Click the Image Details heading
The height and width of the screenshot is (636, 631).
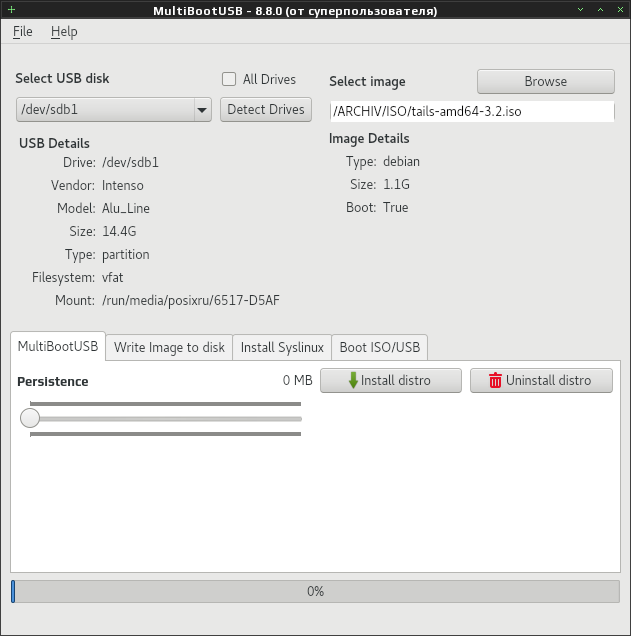369,139
